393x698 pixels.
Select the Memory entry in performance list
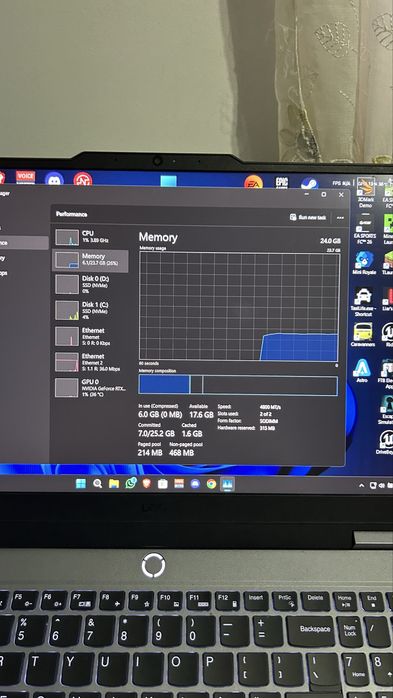90,260
